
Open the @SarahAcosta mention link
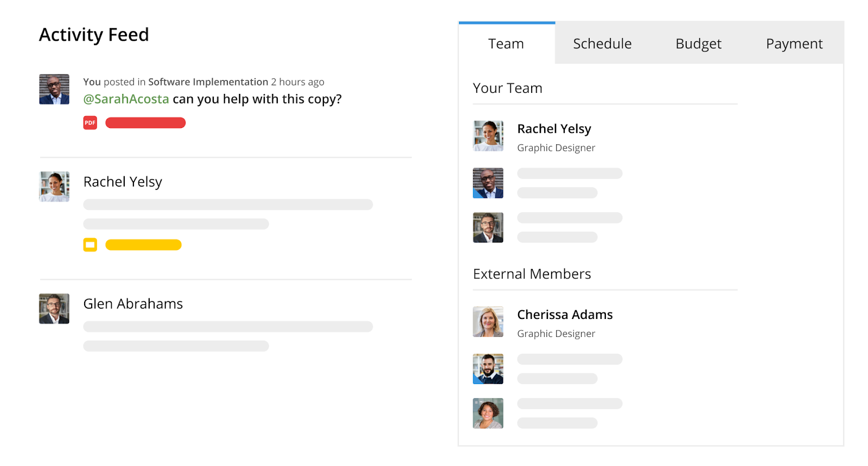pyautogui.click(x=126, y=99)
